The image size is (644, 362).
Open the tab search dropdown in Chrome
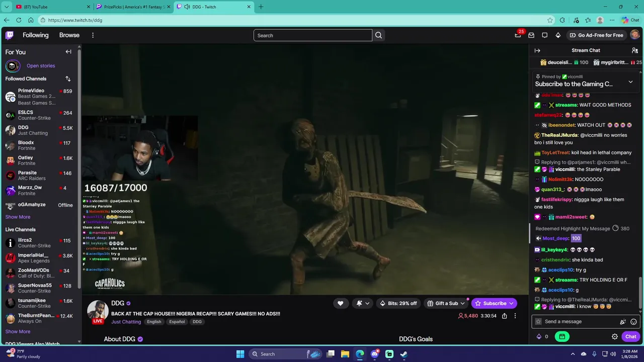[7, 7]
